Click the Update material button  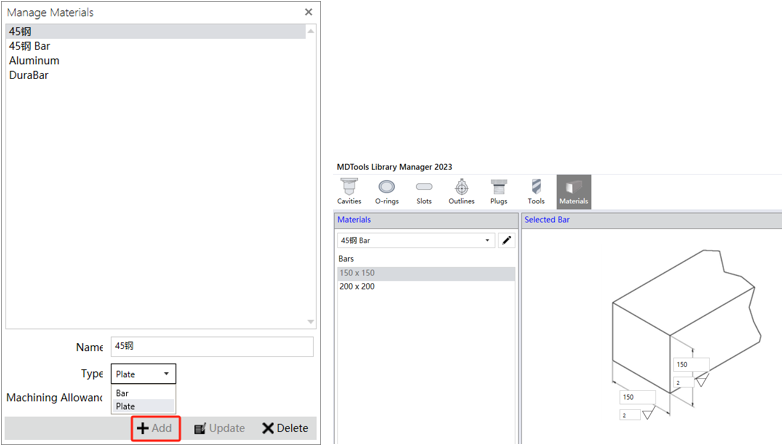tap(219, 428)
